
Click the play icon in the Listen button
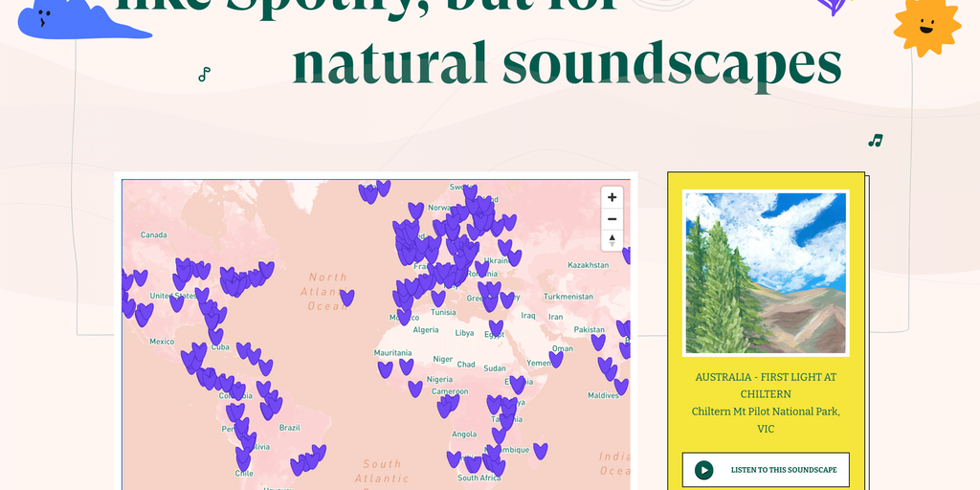(x=703, y=470)
